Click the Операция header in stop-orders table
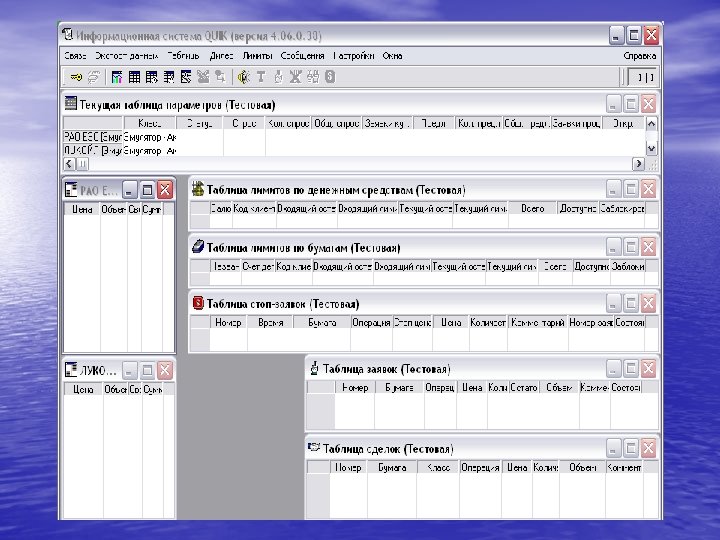Viewport: 720px width, 540px height. (x=371, y=322)
